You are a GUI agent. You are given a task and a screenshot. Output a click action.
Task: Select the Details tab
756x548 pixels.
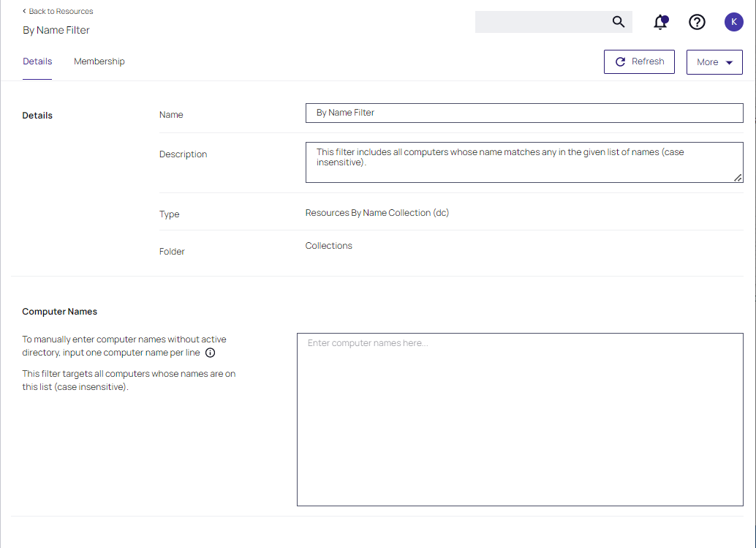coord(37,61)
